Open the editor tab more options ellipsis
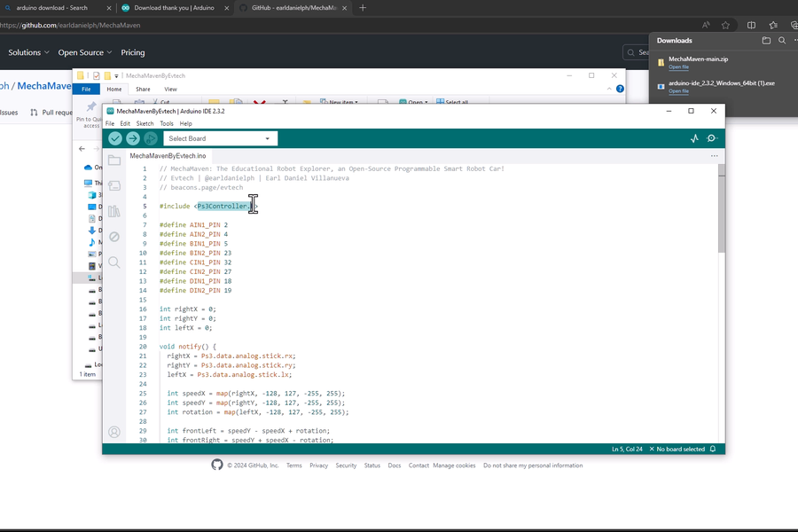Image resolution: width=798 pixels, height=532 pixels. (715, 156)
